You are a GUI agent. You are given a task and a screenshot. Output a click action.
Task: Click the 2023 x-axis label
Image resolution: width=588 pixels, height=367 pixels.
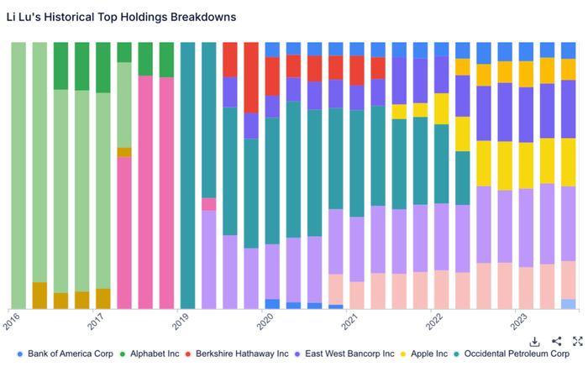[x=520, y=322]
